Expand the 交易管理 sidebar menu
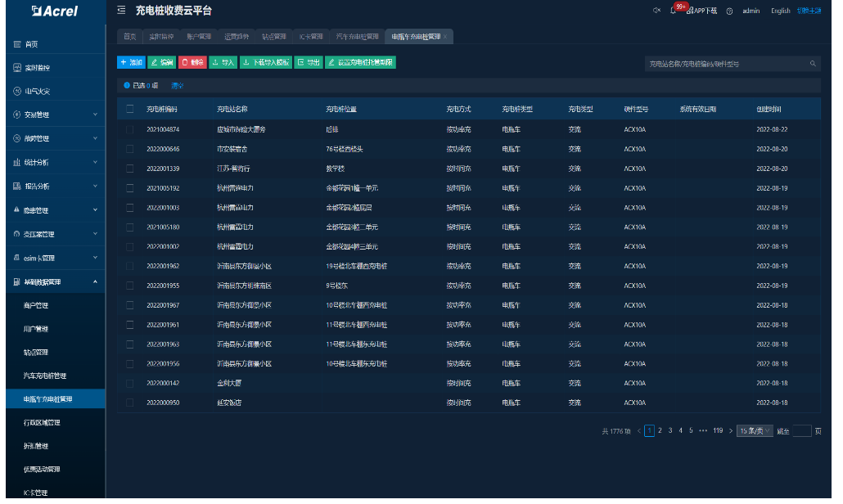The width and height of the screenshot is (843, 504). tap(52, 115)
